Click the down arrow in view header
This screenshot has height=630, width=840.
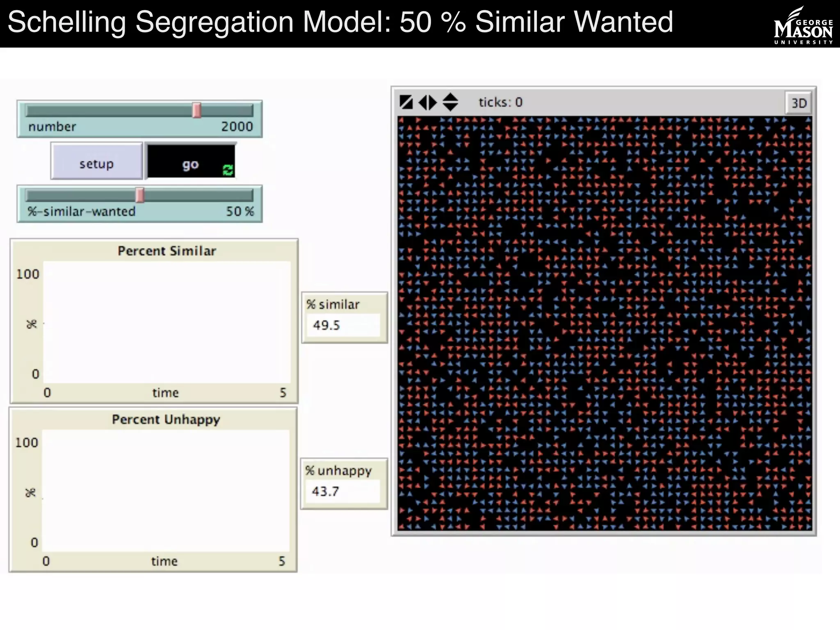pos(450,107)
